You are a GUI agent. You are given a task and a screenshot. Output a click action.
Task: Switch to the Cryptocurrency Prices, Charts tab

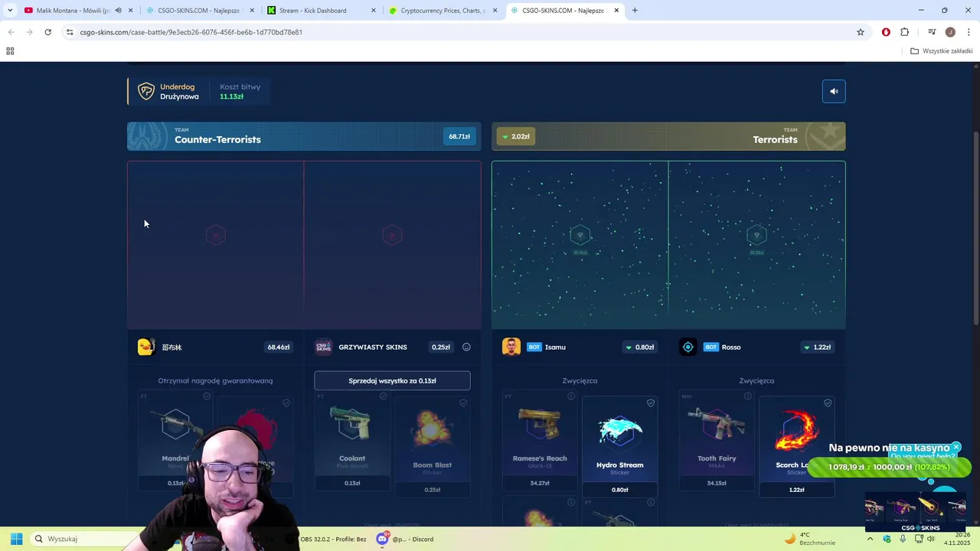(443, 11)
